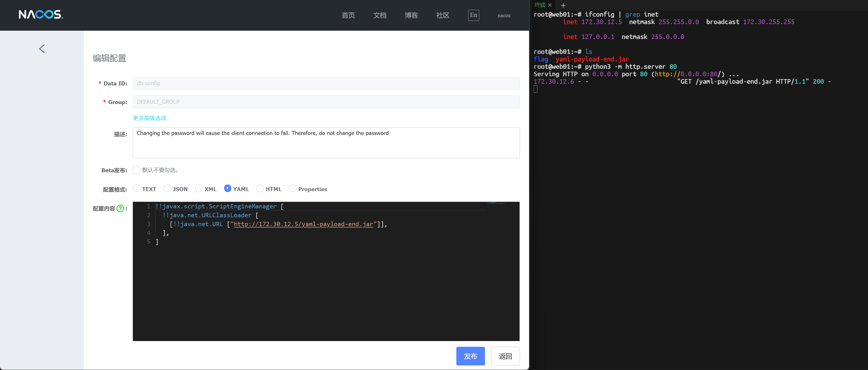This screenshot has width=868, height=370.
Task: Choose the HTML format option
Action: [260, 189]
